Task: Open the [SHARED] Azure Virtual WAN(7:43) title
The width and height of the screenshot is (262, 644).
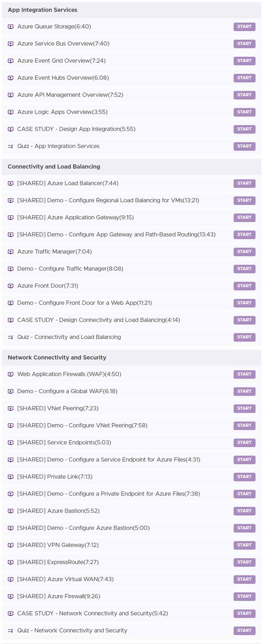Action: (65, 579)
